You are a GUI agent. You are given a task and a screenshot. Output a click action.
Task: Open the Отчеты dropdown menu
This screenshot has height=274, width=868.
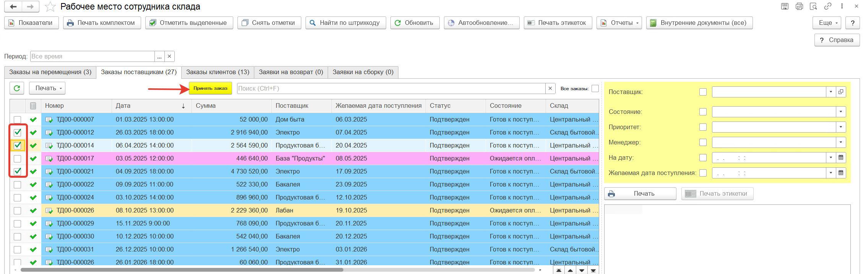point(619,23)
